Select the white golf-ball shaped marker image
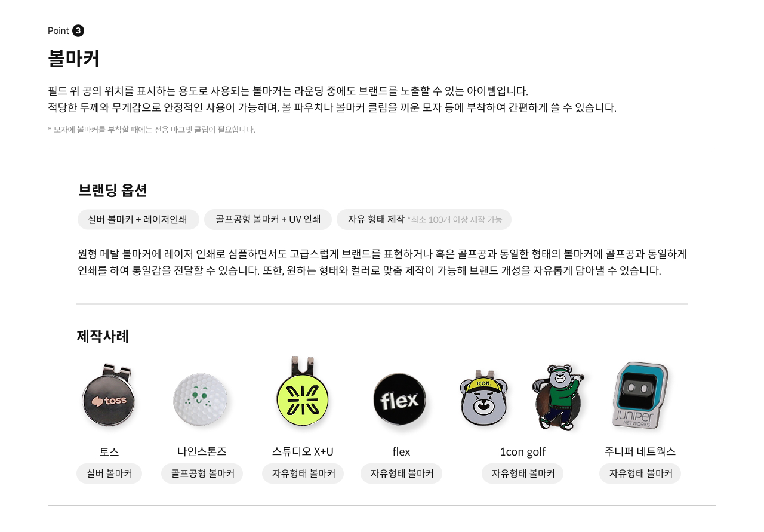 tap(201, 399)
